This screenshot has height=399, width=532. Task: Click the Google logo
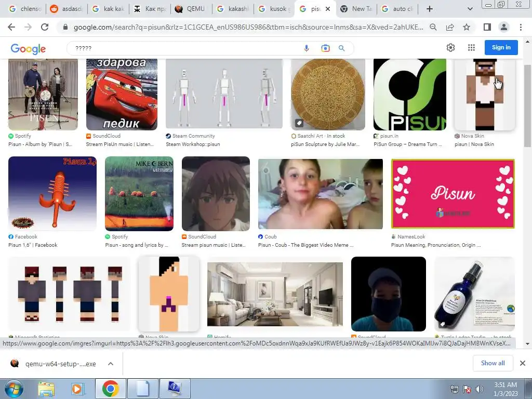click(x=28, y=48)
